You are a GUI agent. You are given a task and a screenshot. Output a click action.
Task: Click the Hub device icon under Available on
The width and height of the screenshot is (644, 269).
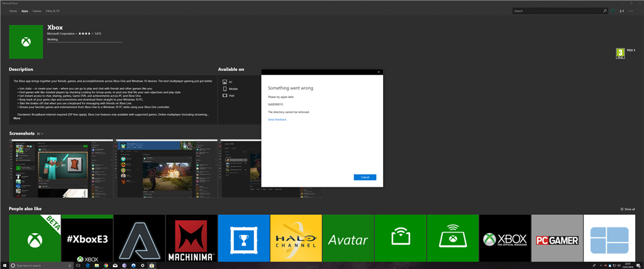pyautogui.click(x=225, y=96)
